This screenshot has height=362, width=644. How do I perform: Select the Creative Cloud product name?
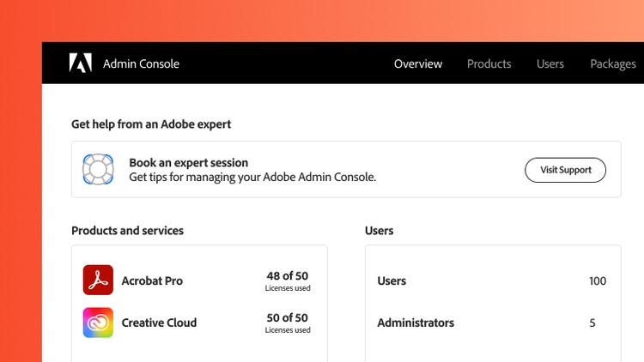[159, 323]
